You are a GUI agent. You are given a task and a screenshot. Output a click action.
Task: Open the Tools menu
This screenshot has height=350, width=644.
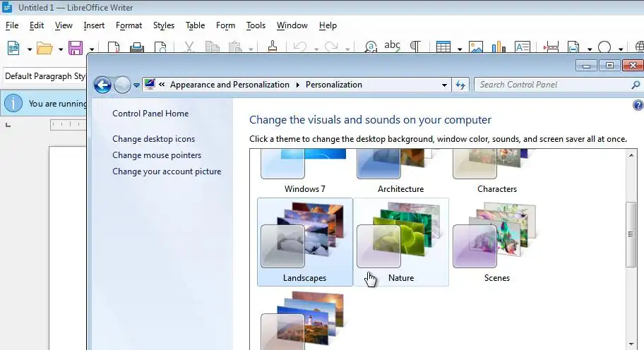pyautogui.click(x=256, y=25)
